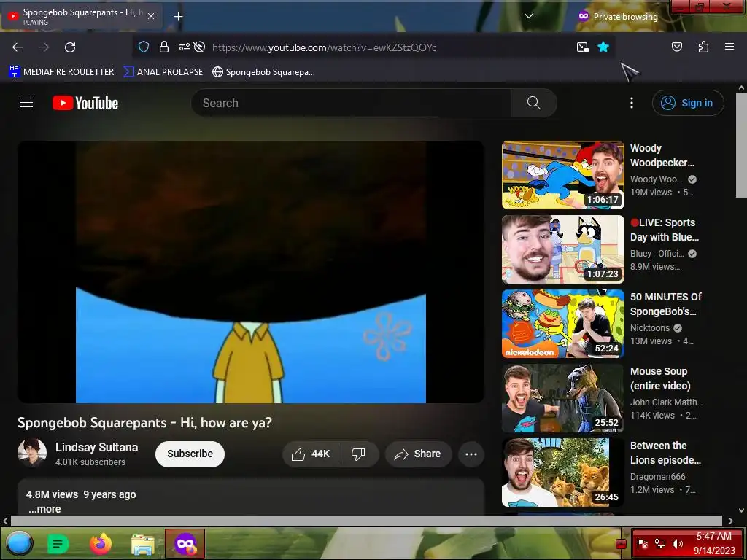
Task: Open the file explorer folder on taskbar
Action: click(143, 544)
